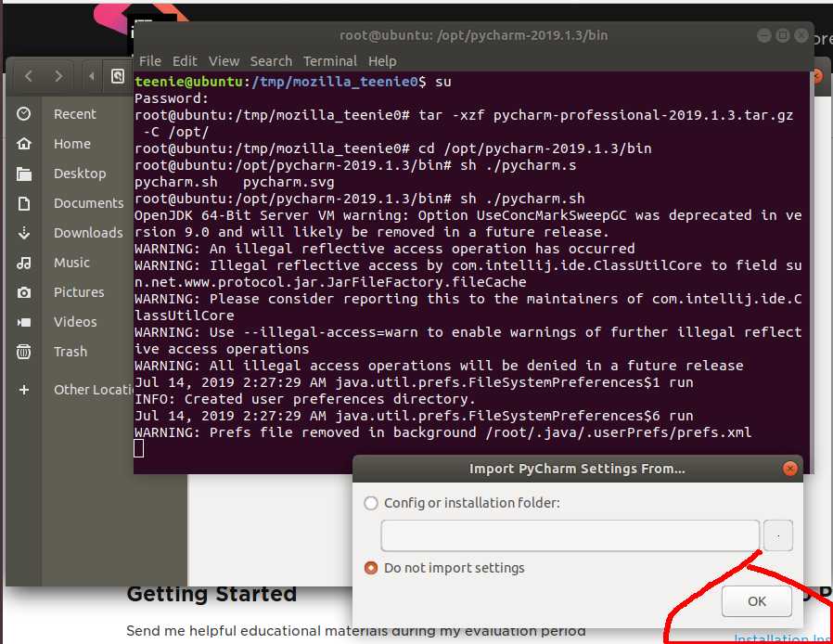Maximize the terminal window
Screen dimensions: 833x644
tap(783, 35)
